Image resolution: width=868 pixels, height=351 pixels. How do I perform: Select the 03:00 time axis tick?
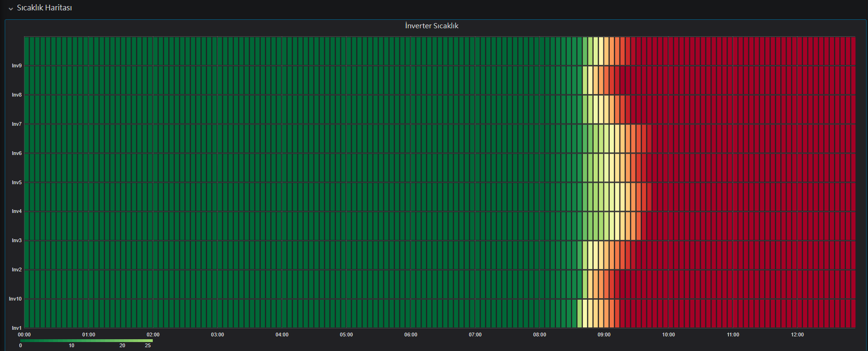pyautogui.click(x=217, y=335)
